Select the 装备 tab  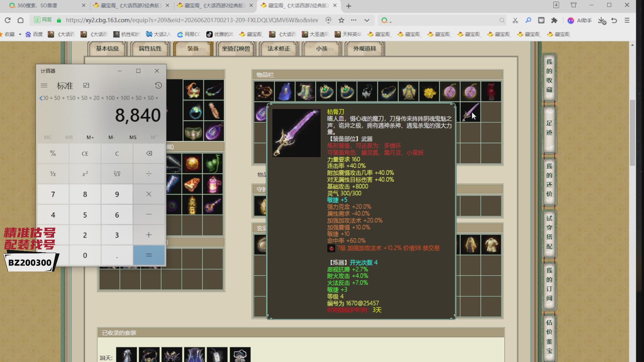[193, 49]
